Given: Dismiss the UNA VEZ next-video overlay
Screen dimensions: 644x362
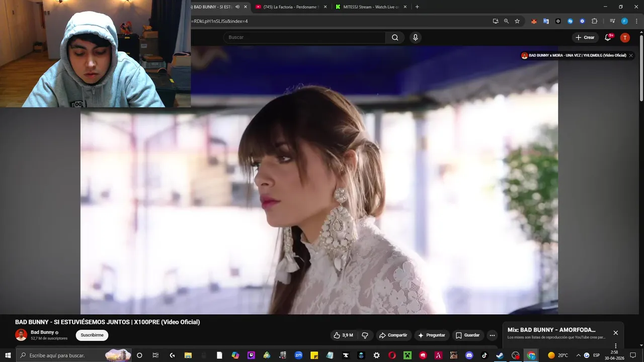Looking at the screenshot, I should point(631,55).
